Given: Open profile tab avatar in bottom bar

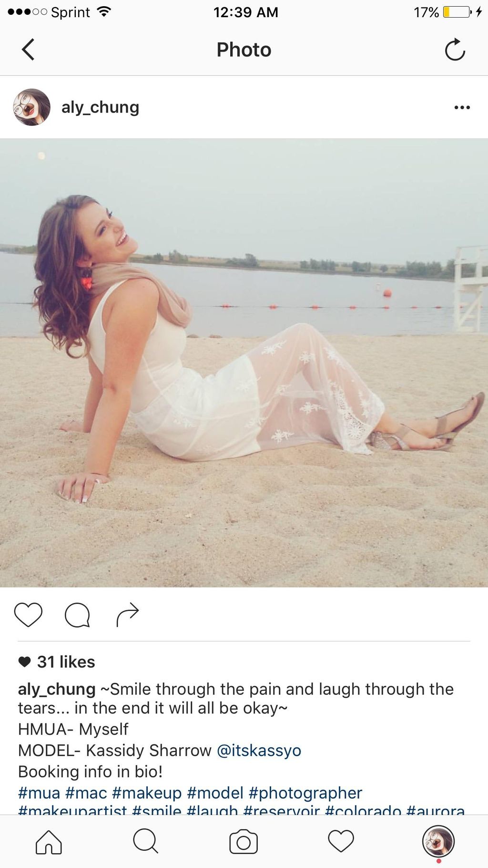Looking at the screenshot, I should point(438,842).
